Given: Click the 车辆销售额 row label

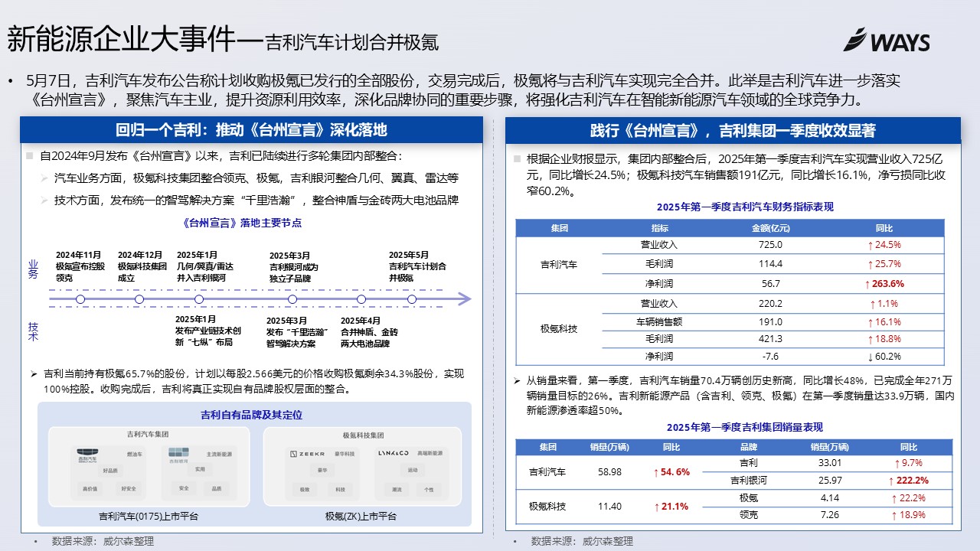Looking at the screenshot, I should 658,322.
